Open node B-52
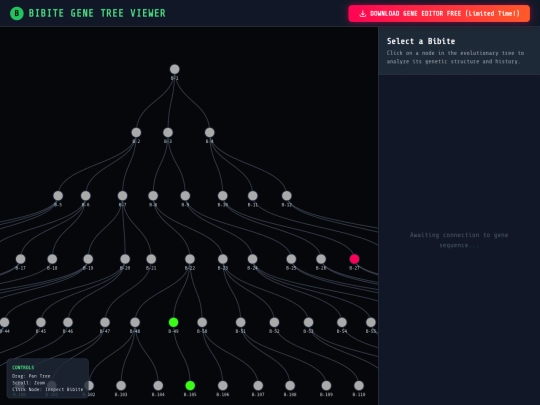The height and width of the screenshot is (405, 540). [x=274, y=322]
